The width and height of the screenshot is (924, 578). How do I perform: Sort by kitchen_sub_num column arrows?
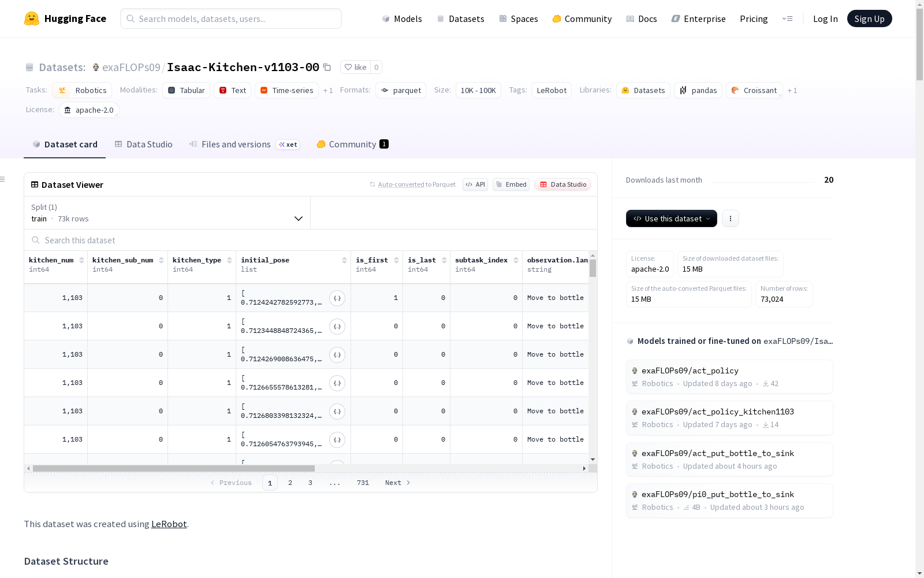tap(161, 260)
